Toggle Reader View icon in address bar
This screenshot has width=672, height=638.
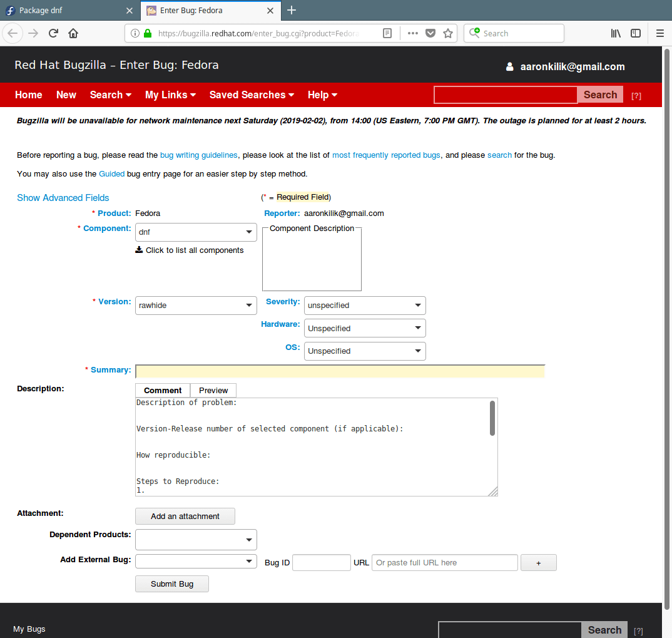tap(387, 33)
